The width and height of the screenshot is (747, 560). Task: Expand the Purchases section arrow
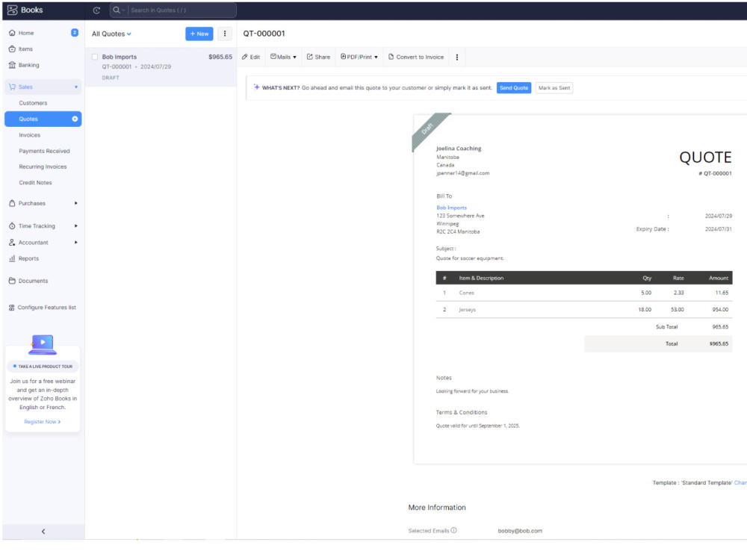[x=75, y=203]
